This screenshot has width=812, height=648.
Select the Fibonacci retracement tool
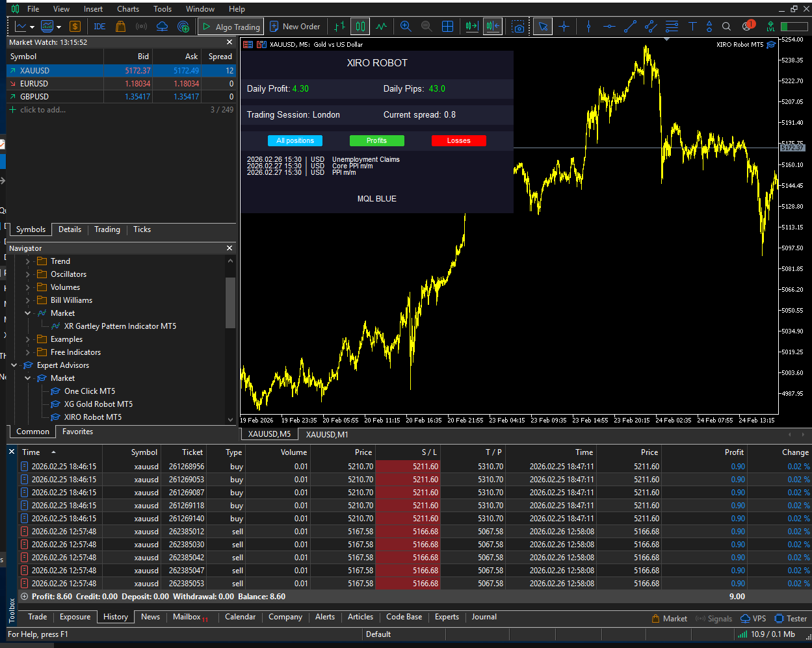672,27
